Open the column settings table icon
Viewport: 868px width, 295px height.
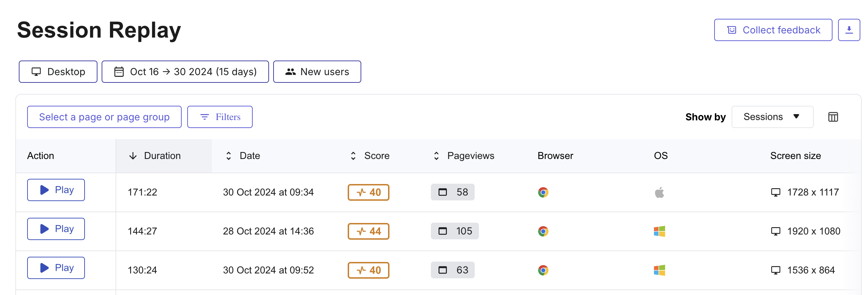[x=833, y=117]
